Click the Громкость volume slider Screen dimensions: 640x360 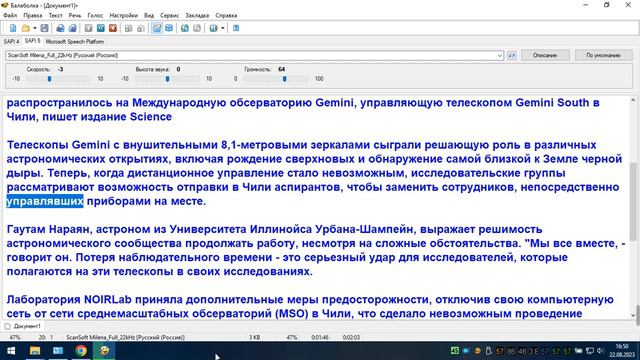276,79
